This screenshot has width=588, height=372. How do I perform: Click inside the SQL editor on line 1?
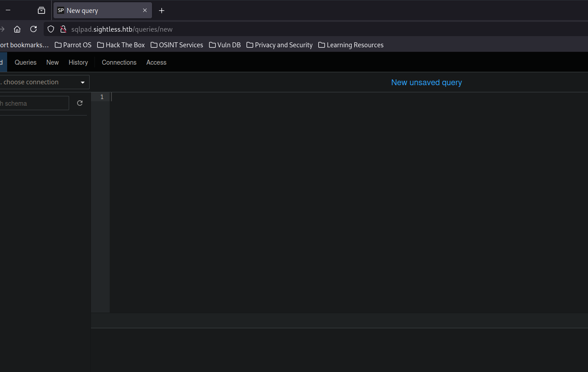click(349, 97)
